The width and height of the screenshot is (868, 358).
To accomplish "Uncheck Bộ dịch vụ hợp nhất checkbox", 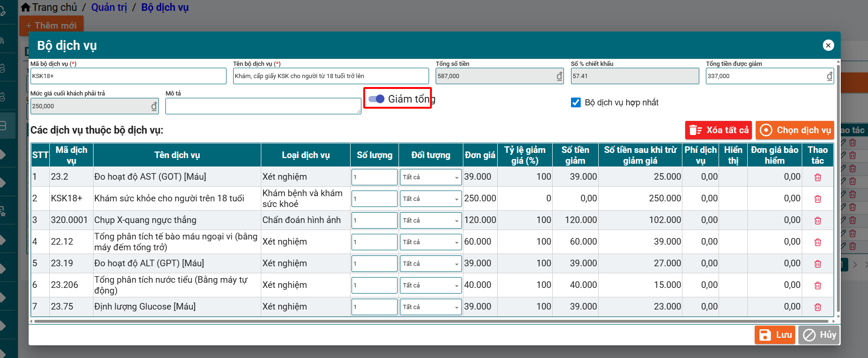I will tap(576, 103).
